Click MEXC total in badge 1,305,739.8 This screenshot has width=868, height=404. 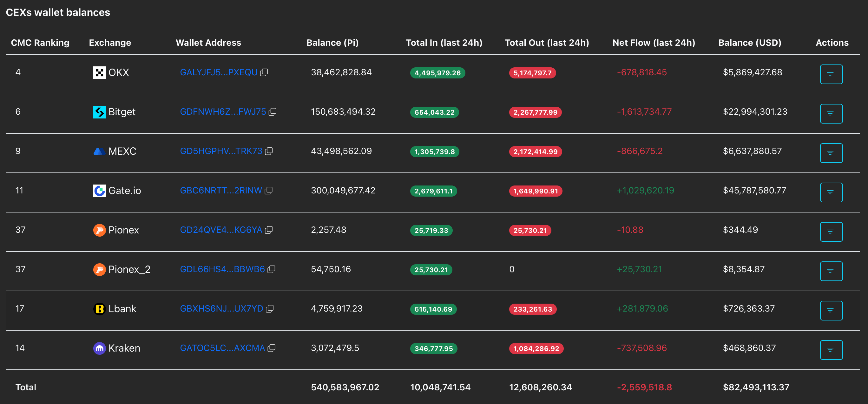(435, 152)
